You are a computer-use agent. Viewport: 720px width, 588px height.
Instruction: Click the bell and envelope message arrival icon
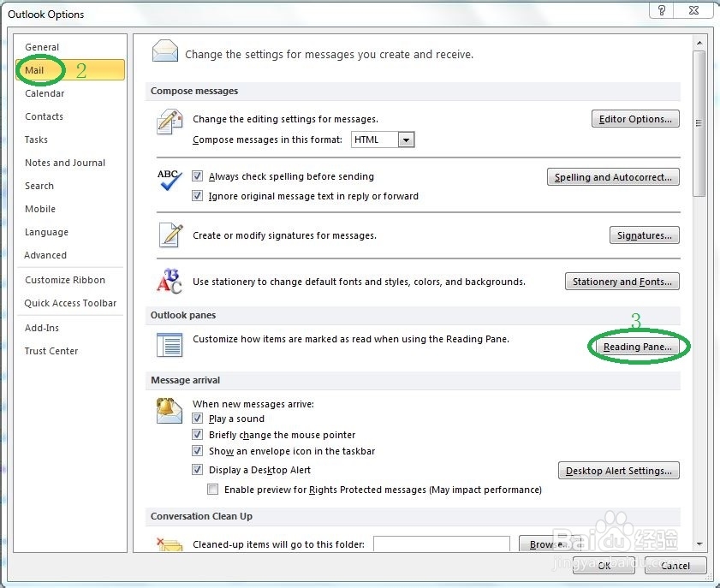[x=169, y=410]
